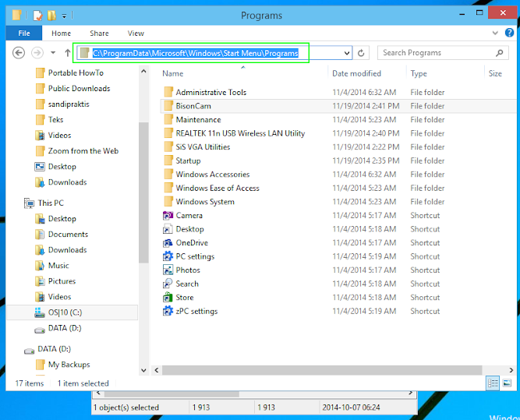Viewport: 520px width, 420px height.
Task: Switch to the View ribbon tab
Action: point(136,34)
